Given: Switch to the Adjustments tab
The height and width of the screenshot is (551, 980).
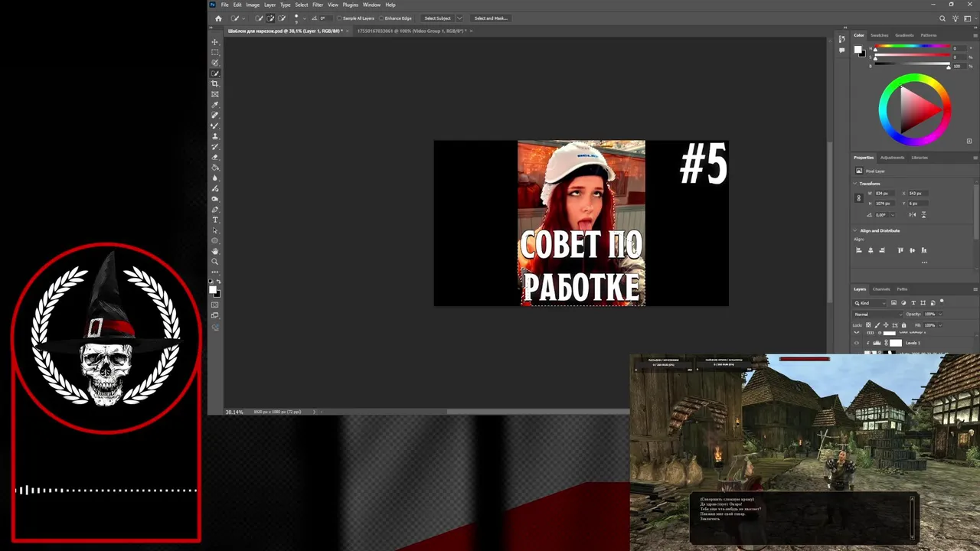Looking at the screenshot, I should pyautogui.click(x=892, y=158).
